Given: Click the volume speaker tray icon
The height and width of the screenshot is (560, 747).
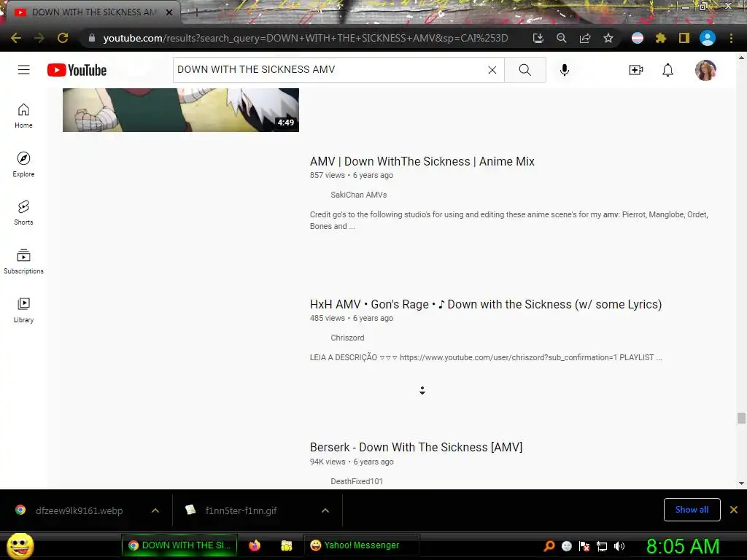Looking at the screenshot, I should [x=619, y=546].
